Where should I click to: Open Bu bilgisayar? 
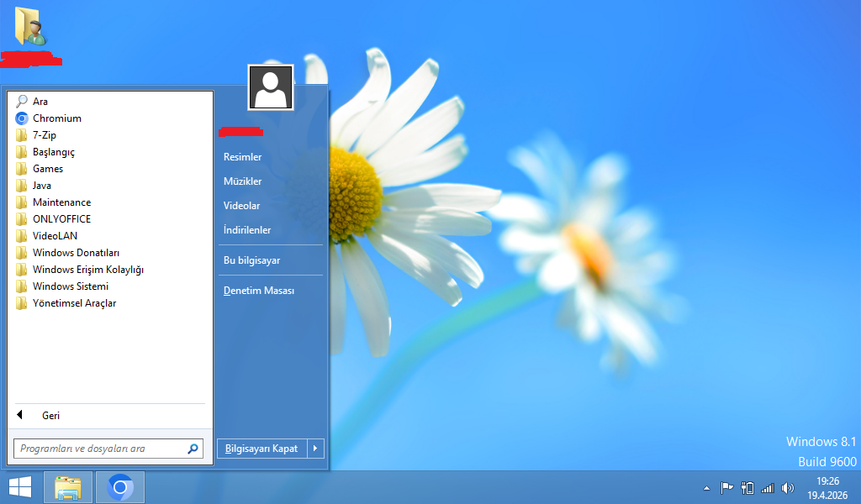tap(251, 260)
